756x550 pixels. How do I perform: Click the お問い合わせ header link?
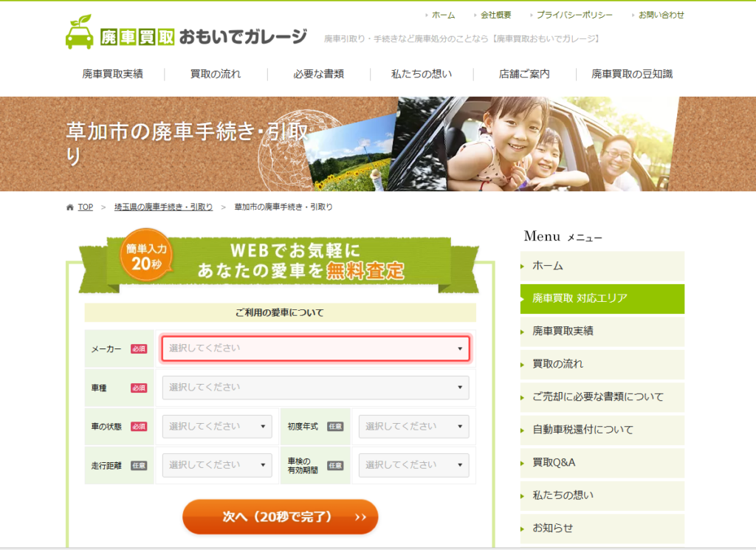coord(661,15)
